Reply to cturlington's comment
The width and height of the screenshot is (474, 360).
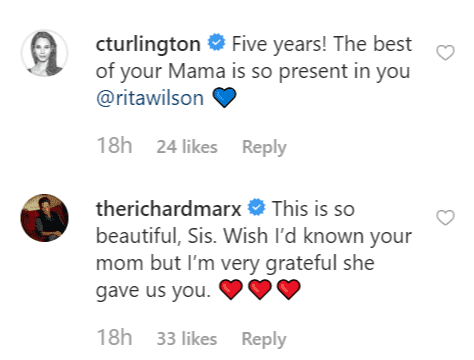(264, 147)
